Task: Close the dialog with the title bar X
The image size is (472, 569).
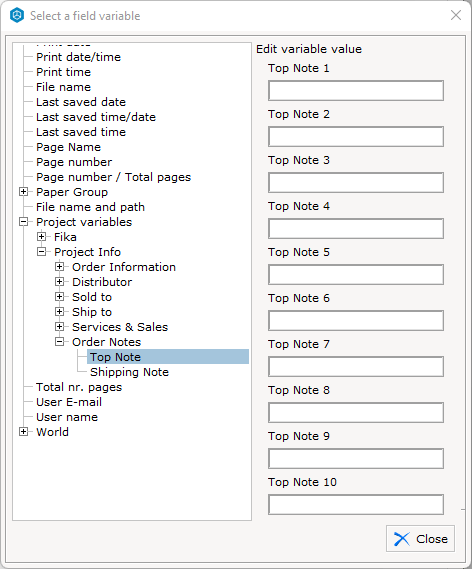Action: [x=456, y=15]
